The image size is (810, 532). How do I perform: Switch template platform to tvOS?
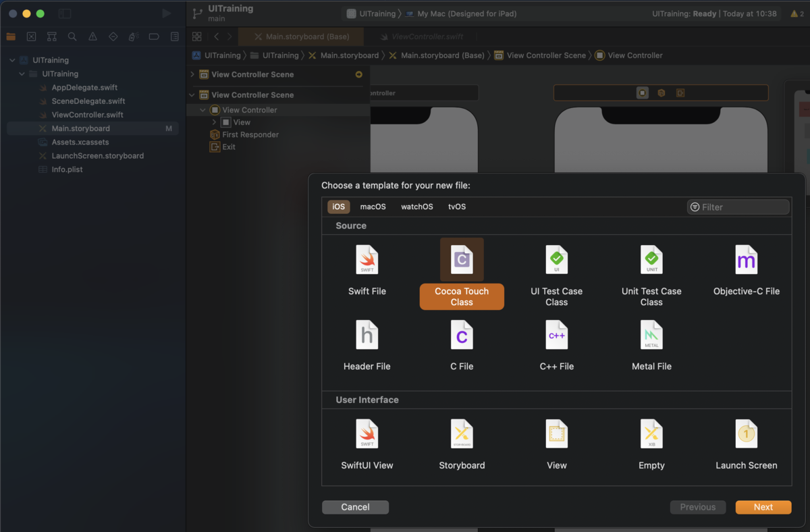tap(457, 207)
